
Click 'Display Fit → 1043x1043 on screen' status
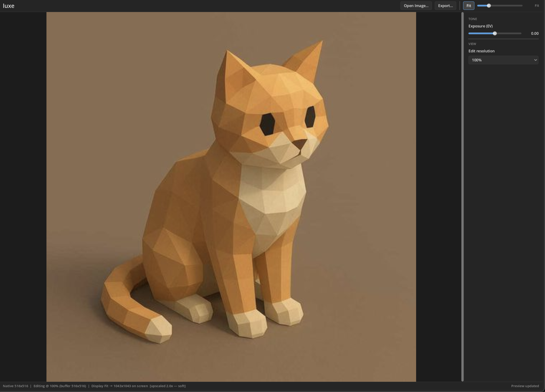pos(119,386)
